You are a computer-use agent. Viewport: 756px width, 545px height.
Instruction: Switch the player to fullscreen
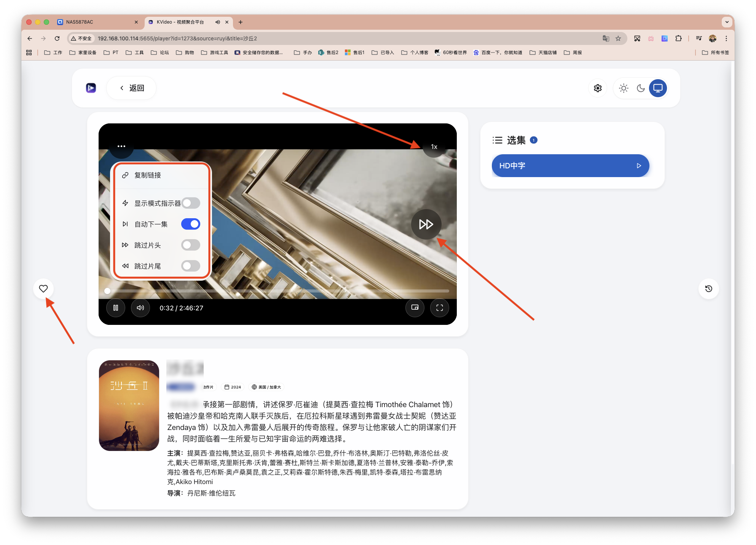click(439, 308)
